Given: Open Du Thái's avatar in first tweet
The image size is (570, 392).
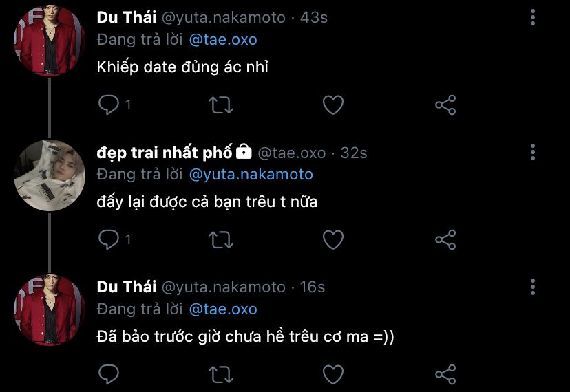Looking at the screenshot, I should tap(49, 40).
